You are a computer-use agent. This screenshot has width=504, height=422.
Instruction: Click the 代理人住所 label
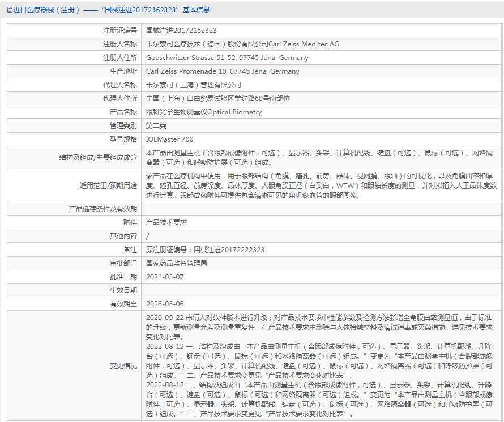119,99
